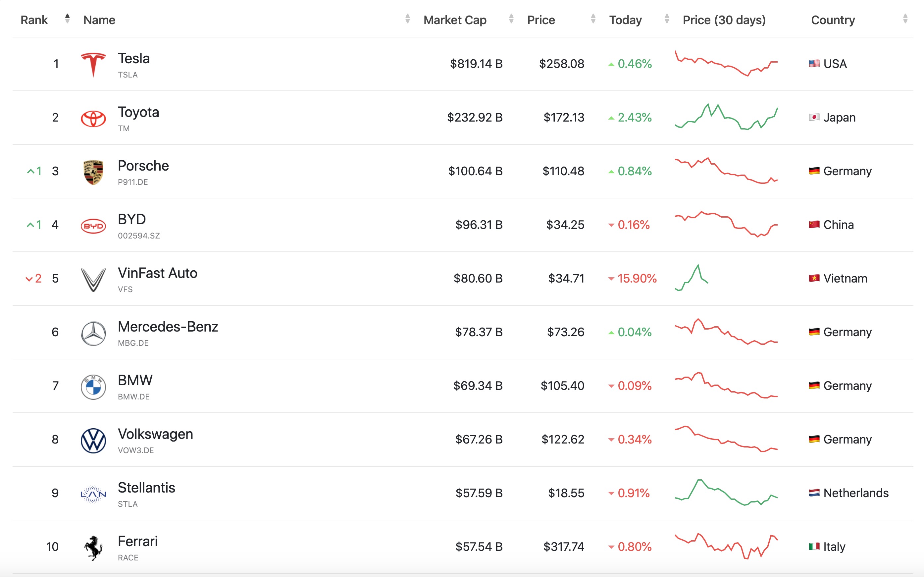Click the P911.DE ticker text

point(133,182)
